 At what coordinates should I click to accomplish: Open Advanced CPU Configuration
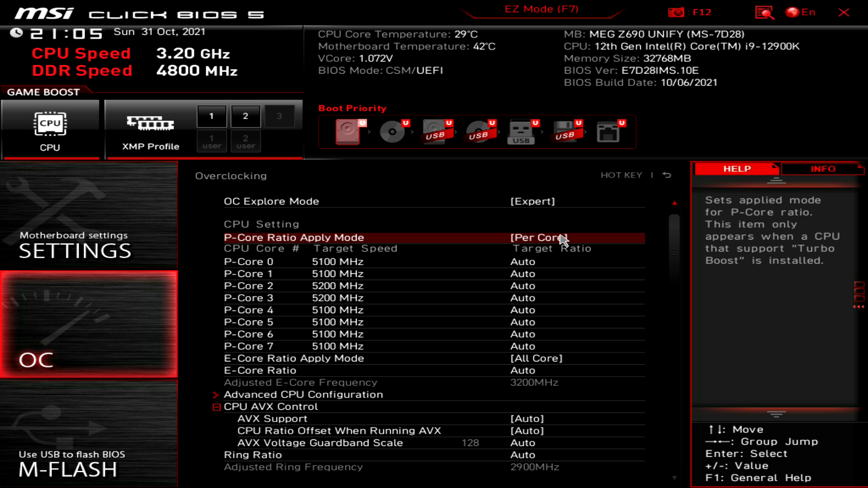pos(303,394)
